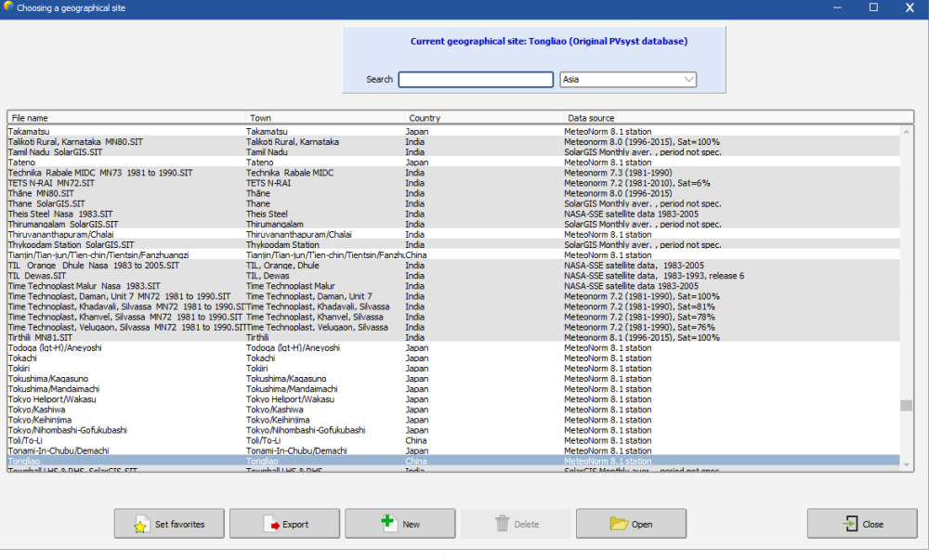Click the vertical scrollbar thumb
Viewport: 929px width, 560px height.
tap(906, 406)
